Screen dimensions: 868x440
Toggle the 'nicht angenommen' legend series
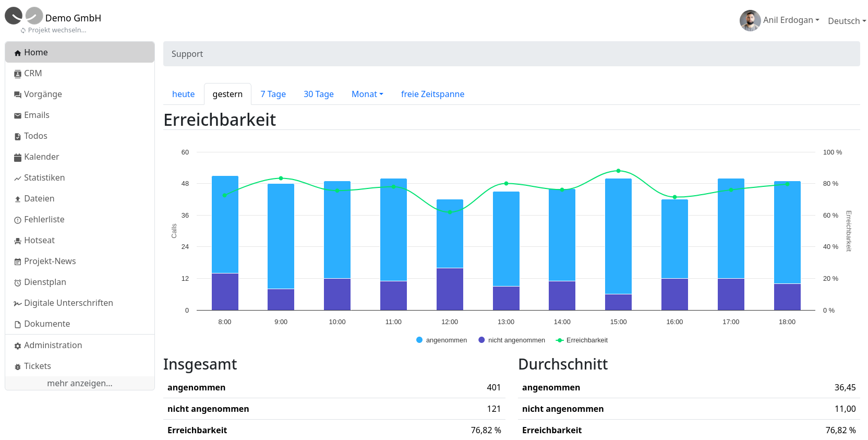(x=511, y=340)
